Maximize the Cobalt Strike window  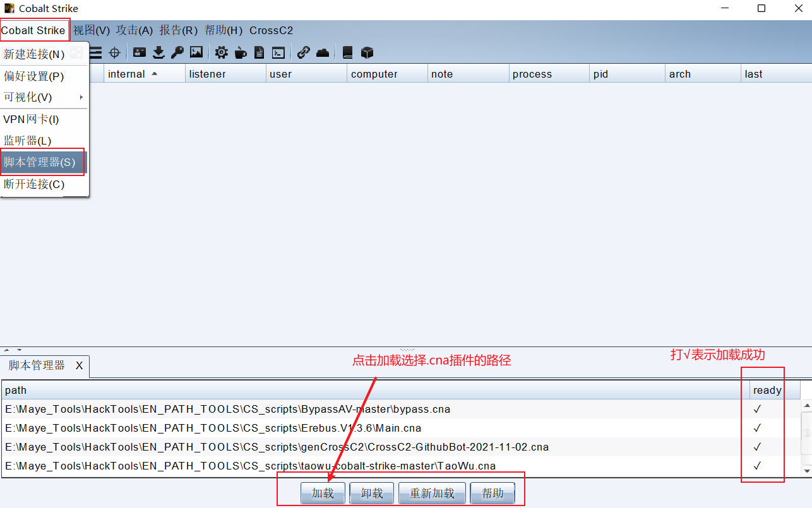pyautogui.click(x=761, y=8)
